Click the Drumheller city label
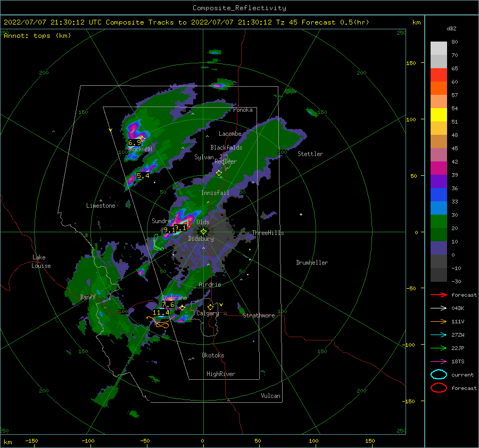The height and width of the screenshot is (448, 479). pyautogui.click(x=312, y=263)
